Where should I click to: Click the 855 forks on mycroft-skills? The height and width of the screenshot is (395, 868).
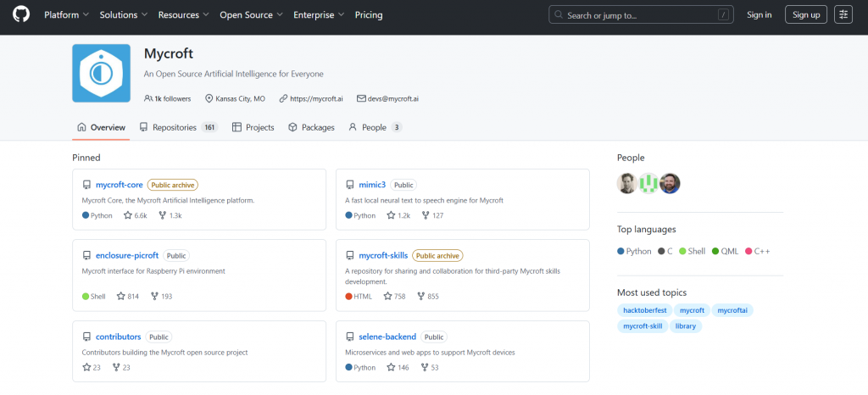[428, 297]
